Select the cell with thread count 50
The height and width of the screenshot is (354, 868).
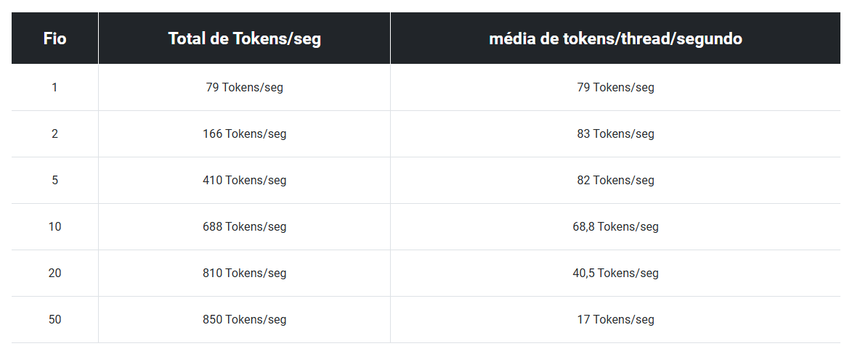[54, 320]
